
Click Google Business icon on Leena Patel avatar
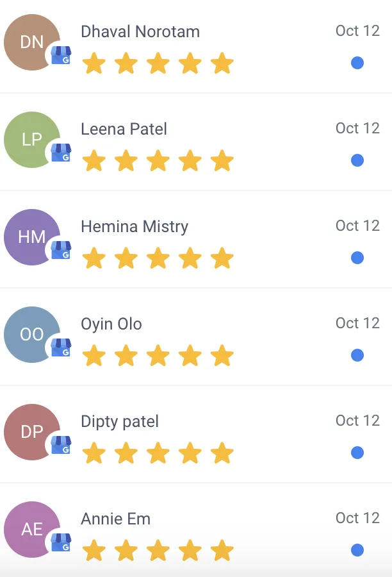61,153
